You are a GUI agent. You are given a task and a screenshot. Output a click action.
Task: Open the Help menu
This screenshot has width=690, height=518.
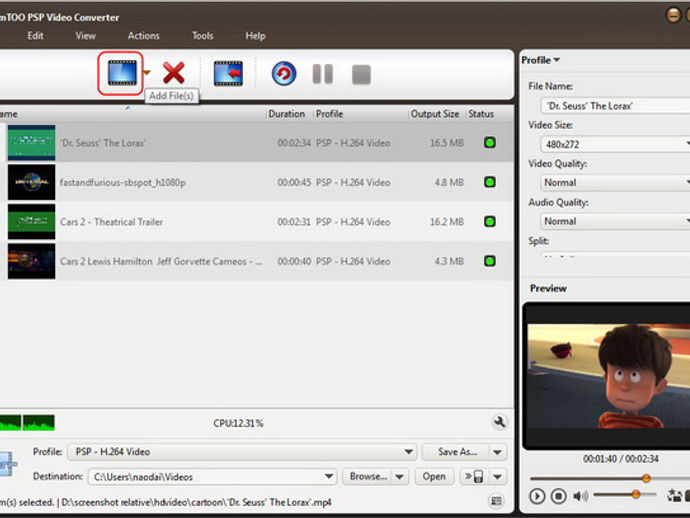(x=255, y=36)
